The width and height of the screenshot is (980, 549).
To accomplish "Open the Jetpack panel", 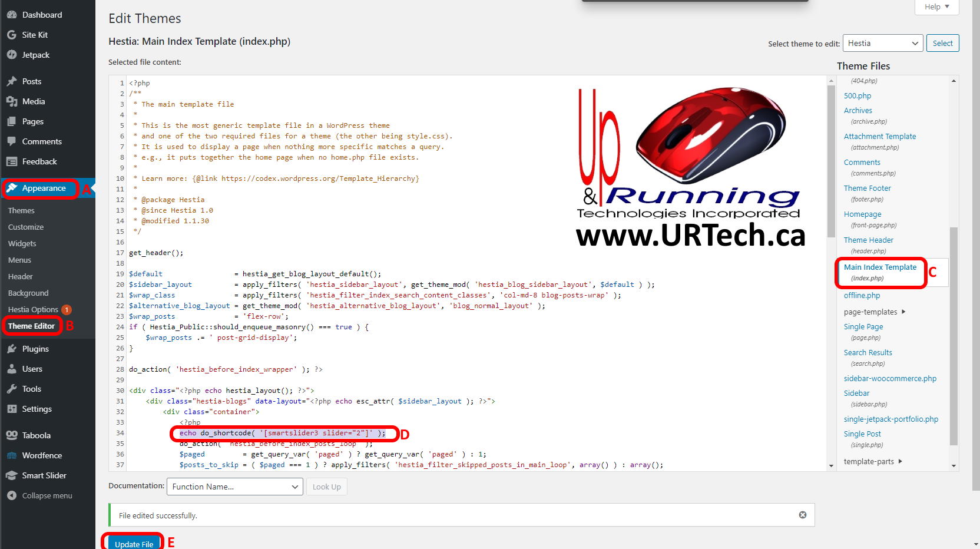I will pyautogui.click(x=12, y=54).
